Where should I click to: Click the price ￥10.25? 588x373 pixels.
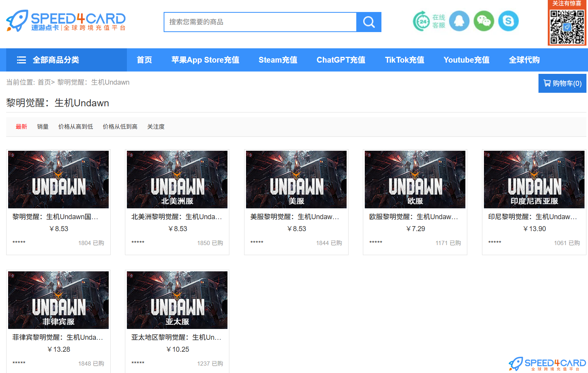tap(178, 349)
